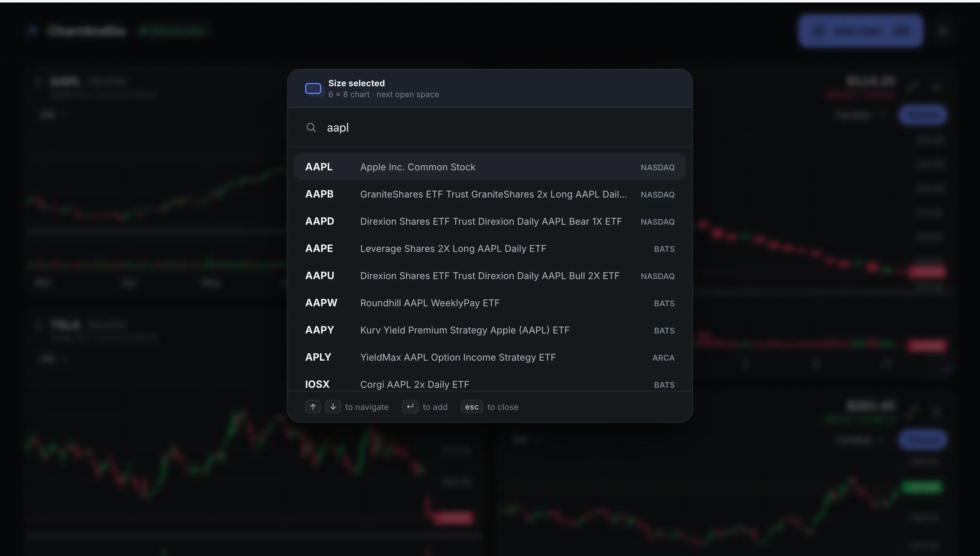The width and height of the screenshot is (980, 556).
Task: Choose AAPW Roundhill AAPL WeeklyPay ETF
Action: pyautogui.click(x=490, y=302)
